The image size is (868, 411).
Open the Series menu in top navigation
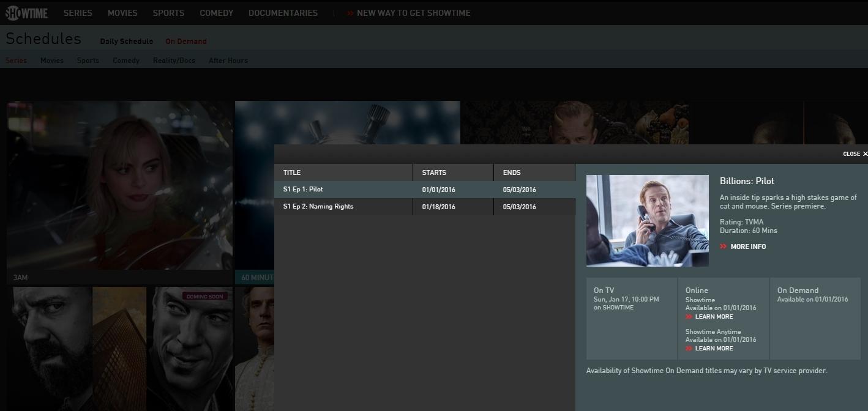click(78, 13)
